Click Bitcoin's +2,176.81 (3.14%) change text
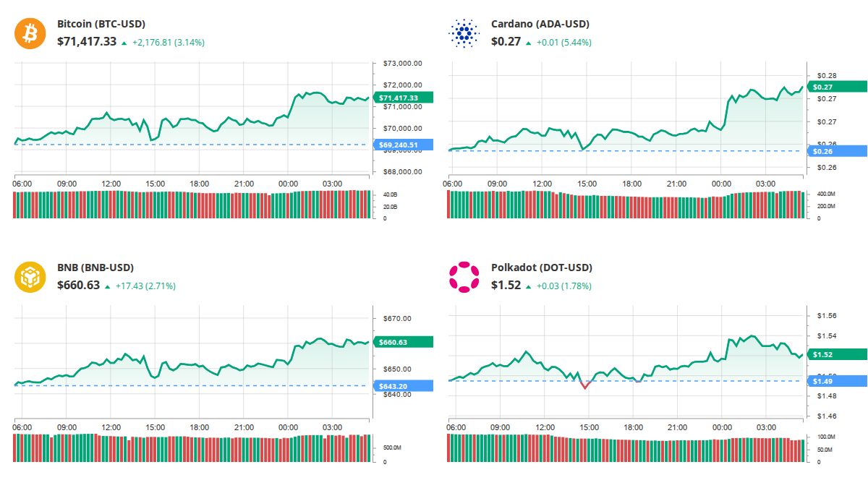Screen dimensions: 868x488 coord(168,43)
